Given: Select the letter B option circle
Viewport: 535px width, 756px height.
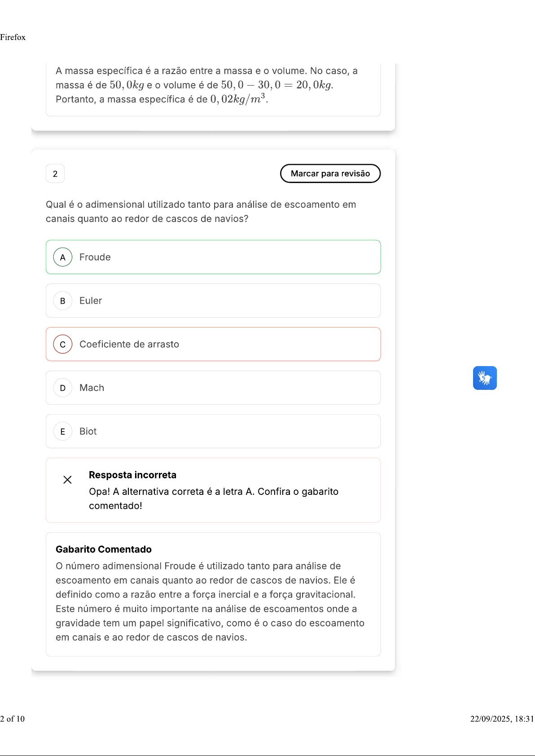Looking at the screenshot, I should [63, 301].
